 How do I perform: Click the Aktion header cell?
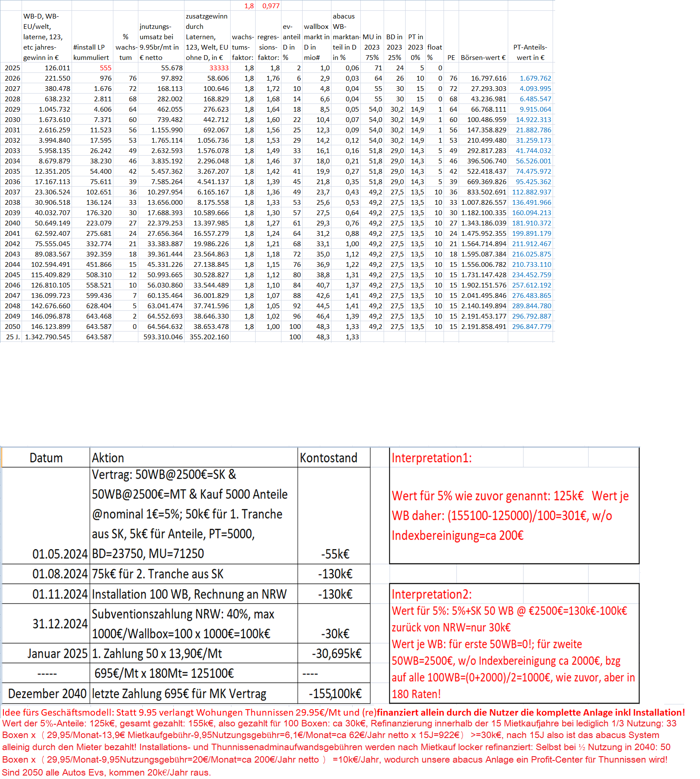point(108,458)
